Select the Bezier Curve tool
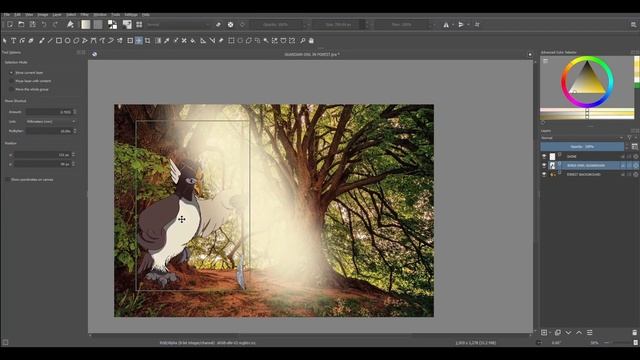640x360 pixels. click(93, 41)
